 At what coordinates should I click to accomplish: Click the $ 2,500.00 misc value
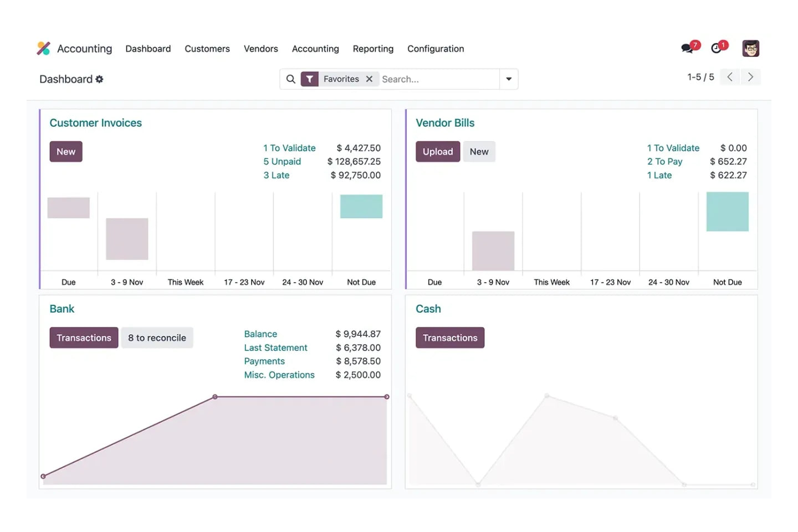[358, 375]
